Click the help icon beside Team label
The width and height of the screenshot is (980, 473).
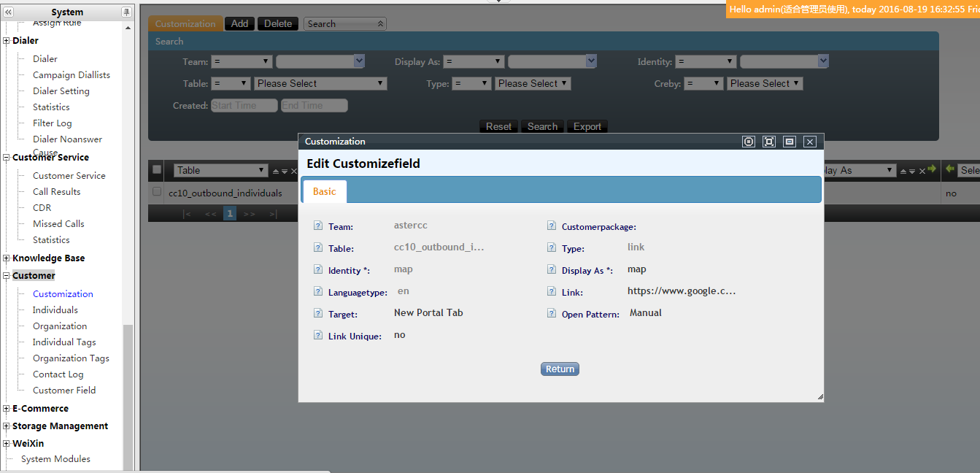317,226
